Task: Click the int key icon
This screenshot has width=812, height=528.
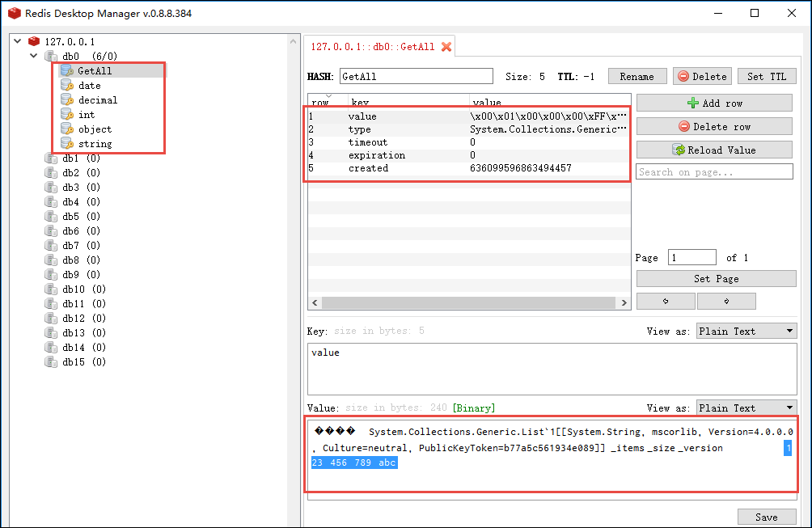Action: click(x=67, y=114)
